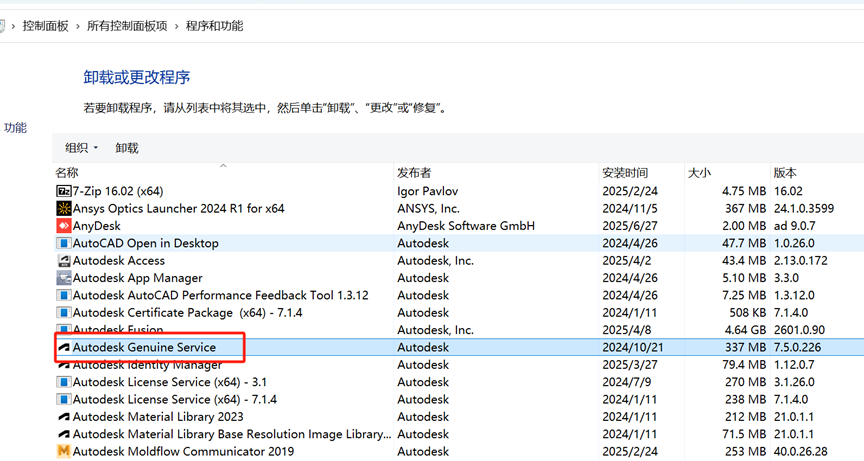
Task: Expand the chevron before 控制面板 breadcrumb
Action: point(13,26)
